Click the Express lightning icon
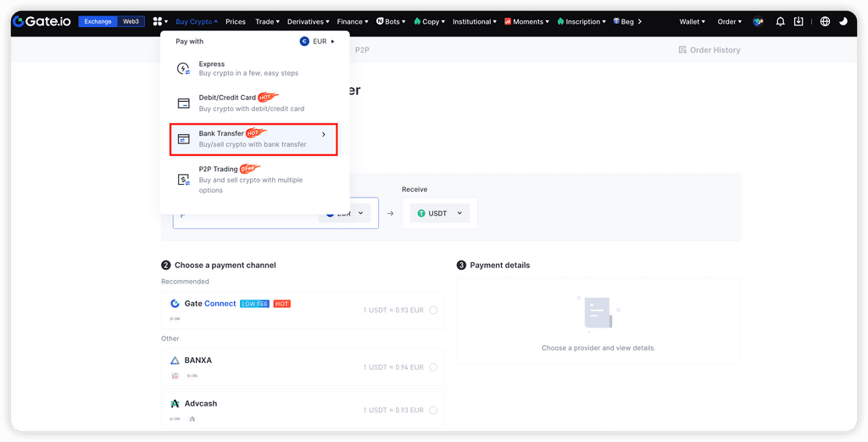This screenshot has height=442, width=868. (183, 69)
